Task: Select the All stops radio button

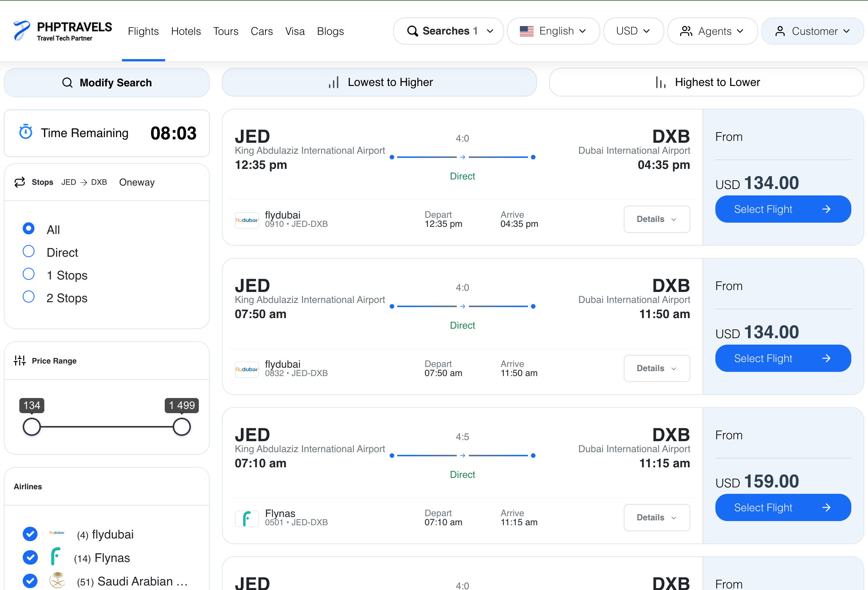Action: (x=28, y=228)
